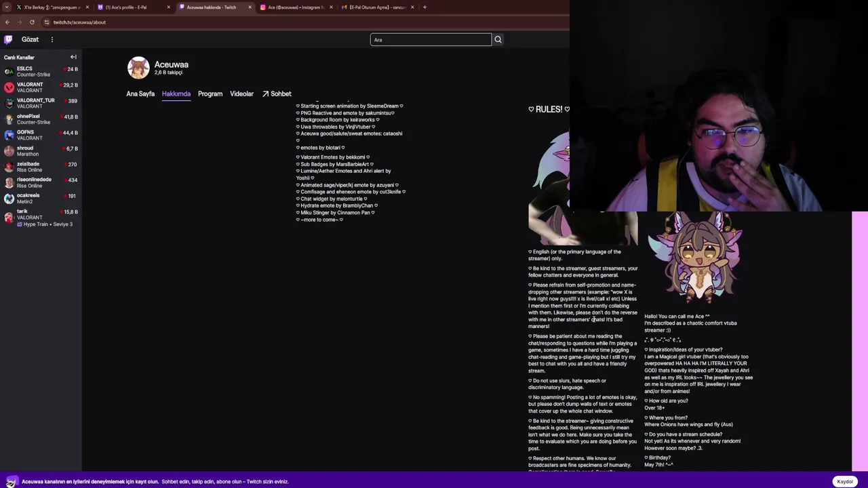Click the chibi vtuber panel image
868x488 pixels.
696,258
